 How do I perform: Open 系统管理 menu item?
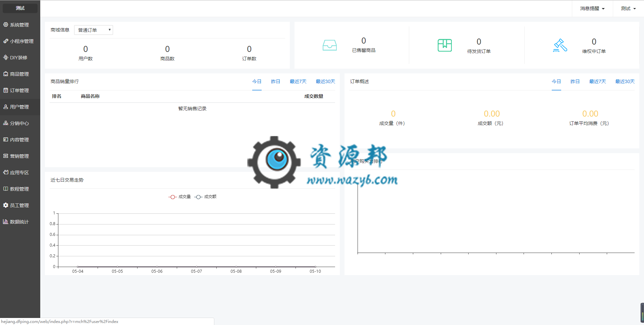coord(20,25)
